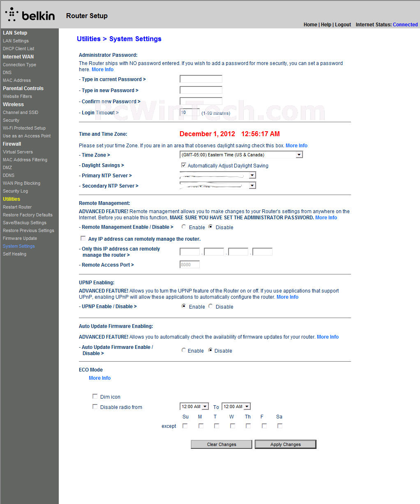Open the Secondary NTP Server dropdown
The image size is (420, 504).
pos(218,186)
